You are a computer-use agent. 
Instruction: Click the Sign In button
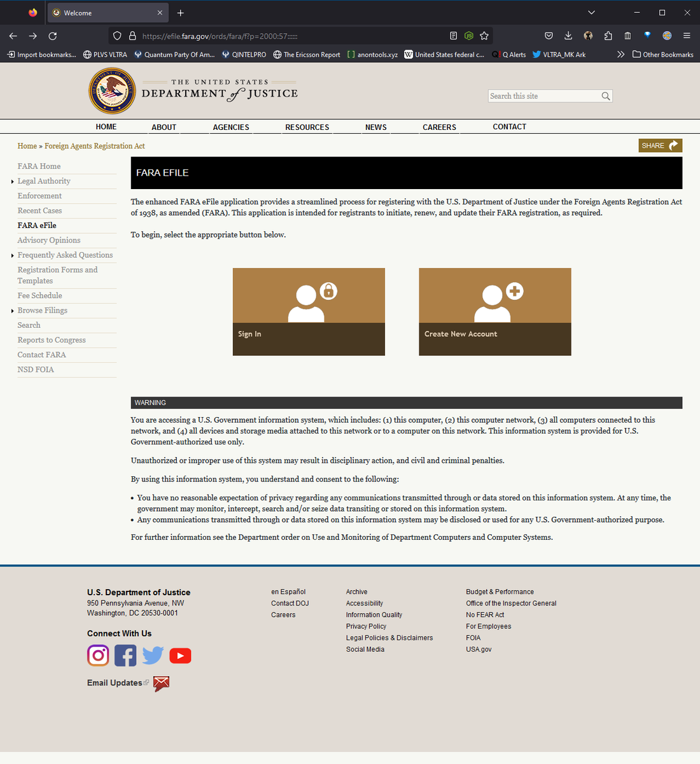[x=309, y=311]
